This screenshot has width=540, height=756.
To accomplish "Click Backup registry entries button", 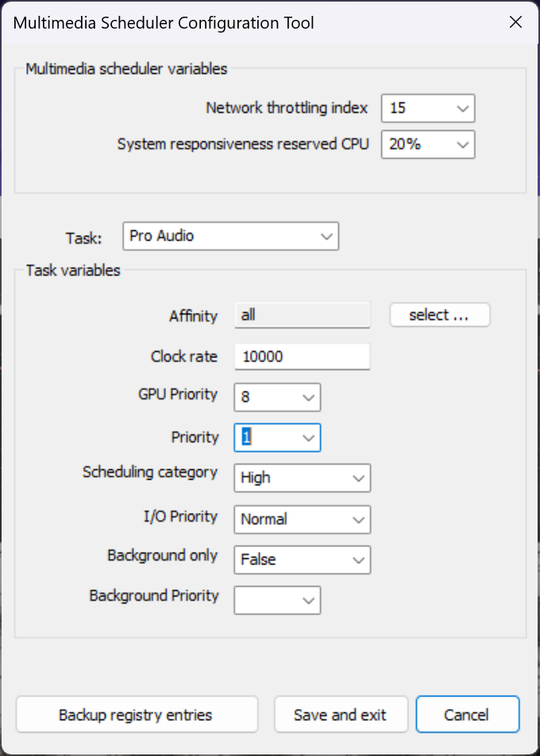I will click(137, 714).
